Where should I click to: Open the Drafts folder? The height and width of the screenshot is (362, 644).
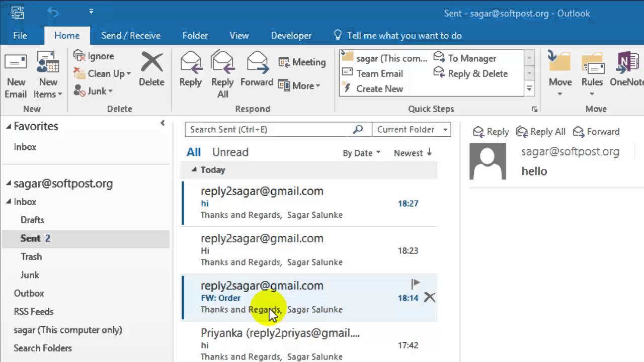[x=33, y=220]
